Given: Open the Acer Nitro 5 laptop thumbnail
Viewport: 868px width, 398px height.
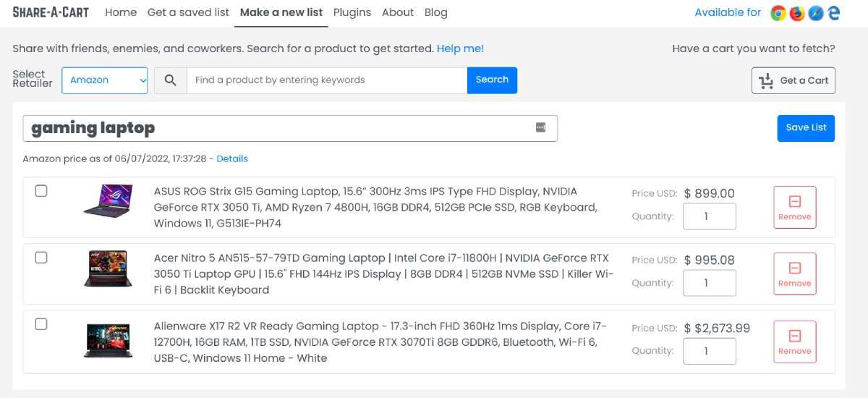Looking at the screenshot, I should (107, 268).
